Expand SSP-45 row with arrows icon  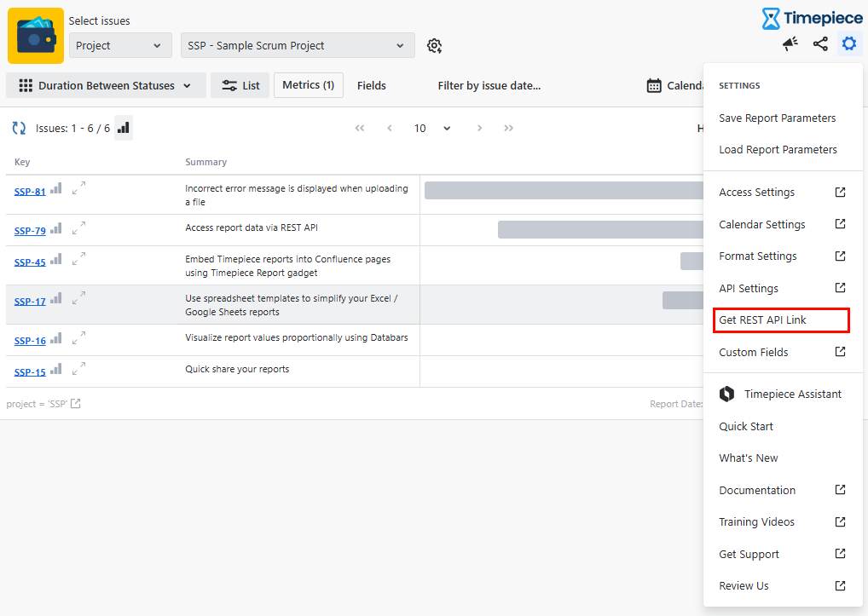coord(78,259)
